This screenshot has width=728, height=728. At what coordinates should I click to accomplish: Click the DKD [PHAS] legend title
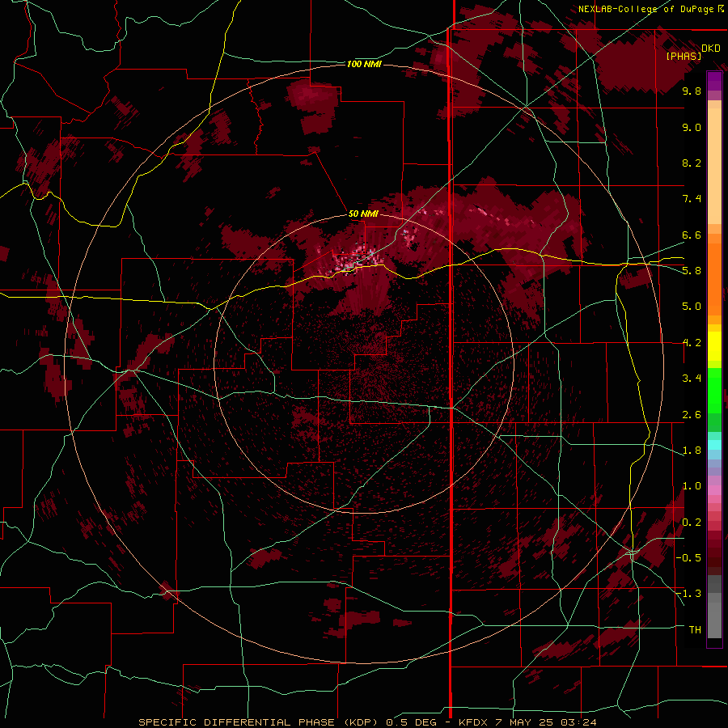point(692,52)
